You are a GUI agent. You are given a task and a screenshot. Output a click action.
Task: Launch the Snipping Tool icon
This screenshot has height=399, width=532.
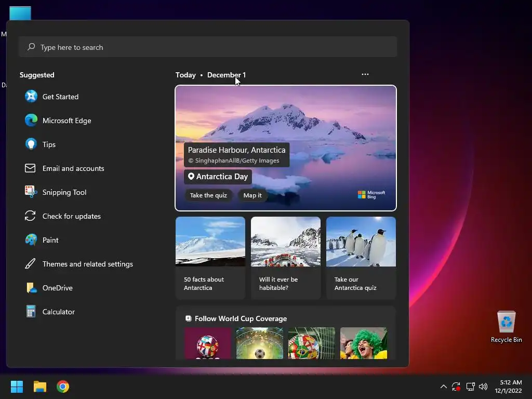[31, 192]
